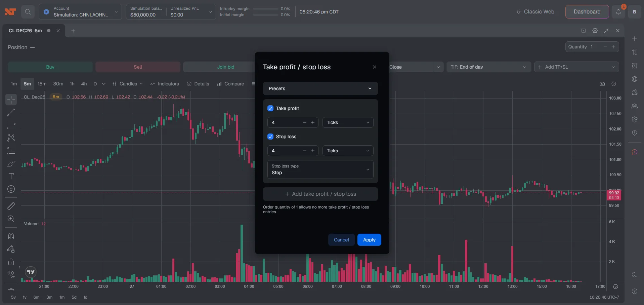644x305 pixels.
Task: Open the search magnifier in top bar
Action: click(28, 12)
